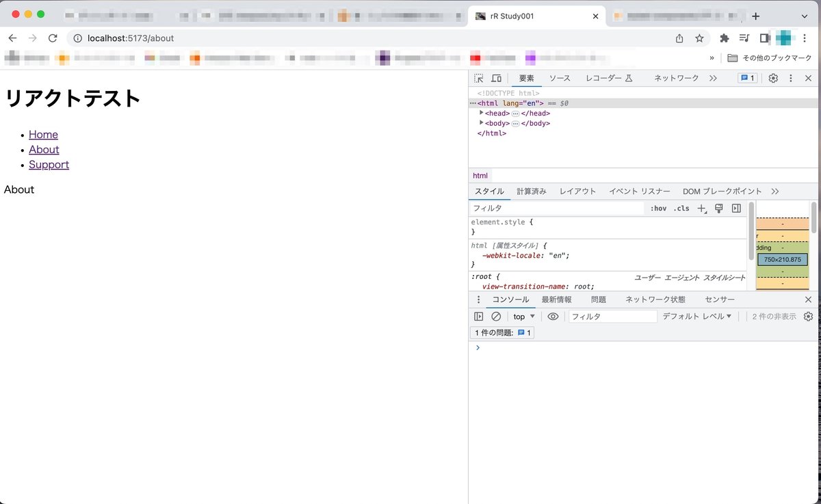Open the About link
The image size is (821, 504).
pyautogui.click(x=44, y=150)
